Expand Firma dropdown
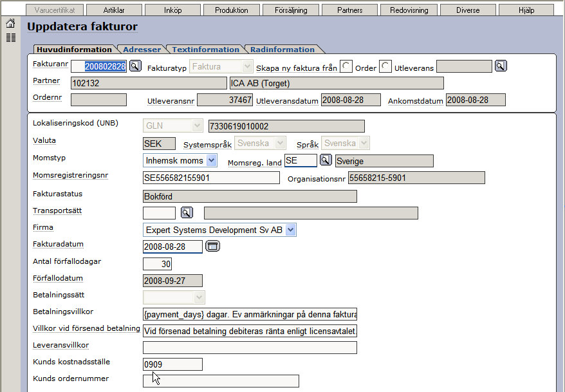This screenshot has width=565, height=392. pos(220,230)
